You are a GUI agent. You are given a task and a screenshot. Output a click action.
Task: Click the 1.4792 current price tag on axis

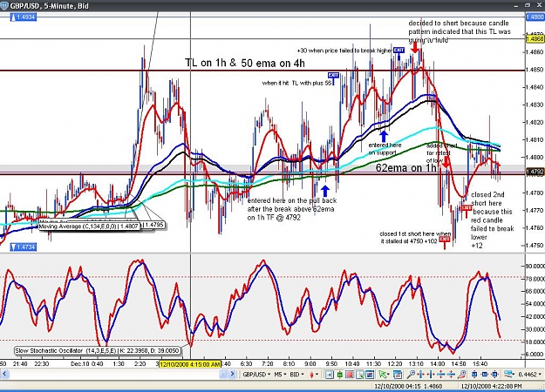point(535,172)
